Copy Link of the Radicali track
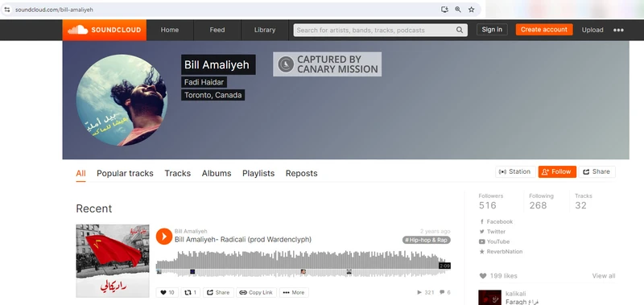The image size is (644, 305). pyautogui.click(x=256, y=292)
